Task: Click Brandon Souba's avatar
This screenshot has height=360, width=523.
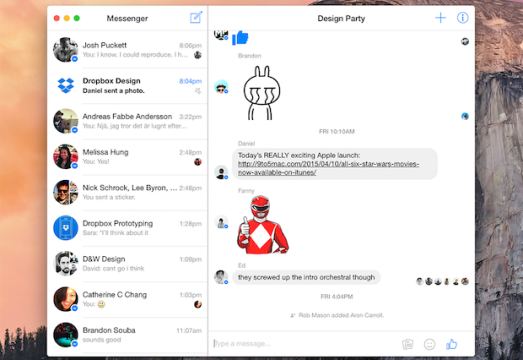Action: coord(66,335)
